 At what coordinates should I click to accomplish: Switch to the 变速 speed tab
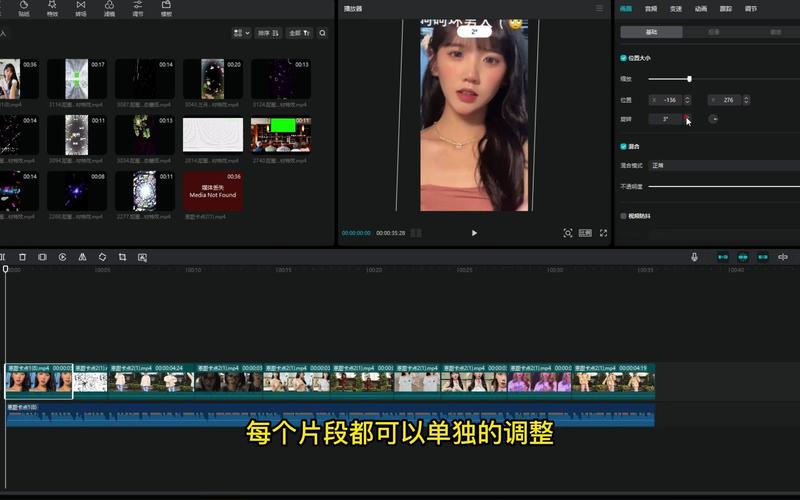pyautogui.click(x=676, y=9)
